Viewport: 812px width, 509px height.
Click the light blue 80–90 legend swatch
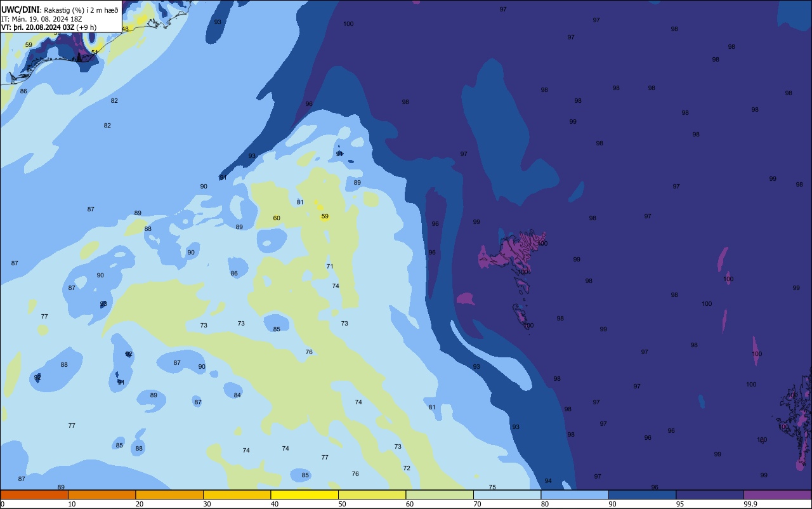tap(575, 494)
